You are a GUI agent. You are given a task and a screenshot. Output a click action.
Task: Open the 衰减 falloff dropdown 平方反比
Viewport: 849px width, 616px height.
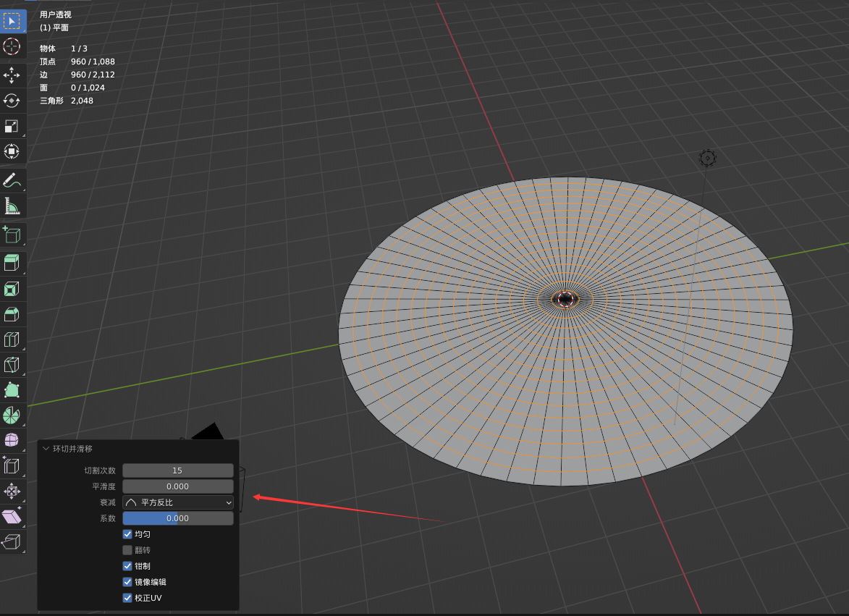click(x=177, y=502)
